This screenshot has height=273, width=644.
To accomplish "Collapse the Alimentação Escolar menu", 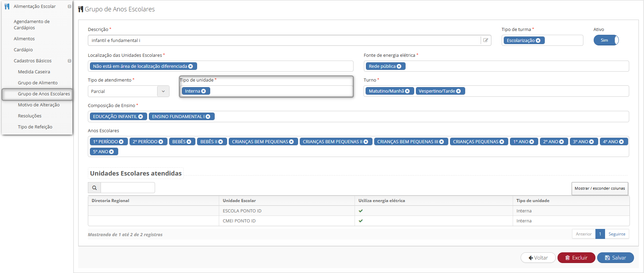I will click(69, 7).
